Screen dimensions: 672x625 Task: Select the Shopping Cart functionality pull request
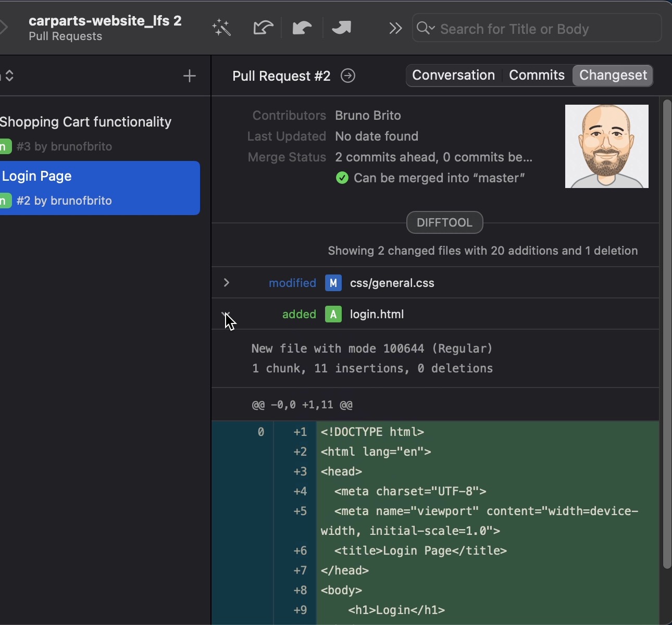coord(86,132)
